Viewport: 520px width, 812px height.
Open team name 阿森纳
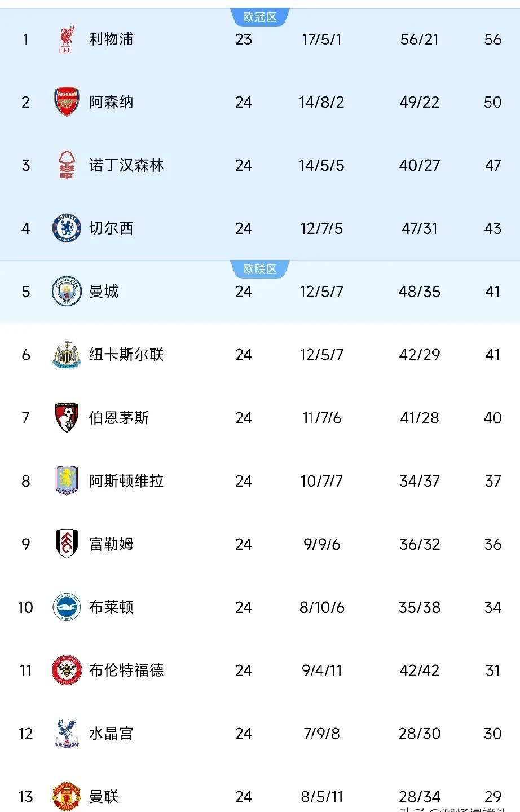click(x=111, y=102)
